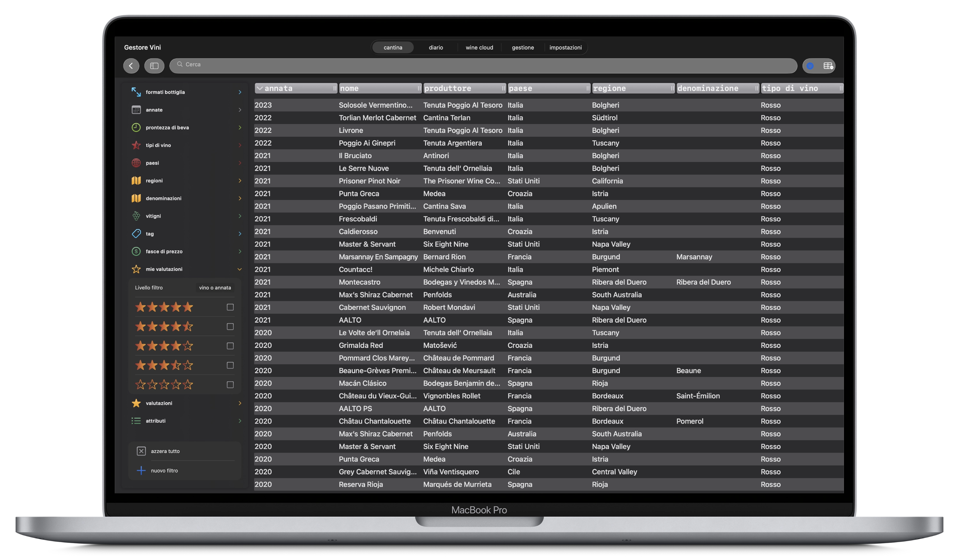The width and height of the screenshot is (959, 560).
Task: Sort by the denominazione column header
Action: 718,88
